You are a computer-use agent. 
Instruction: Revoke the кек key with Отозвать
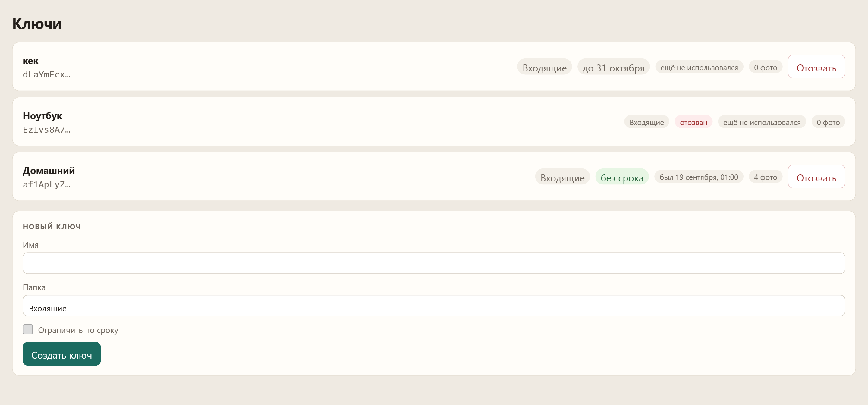coord(816,67)
